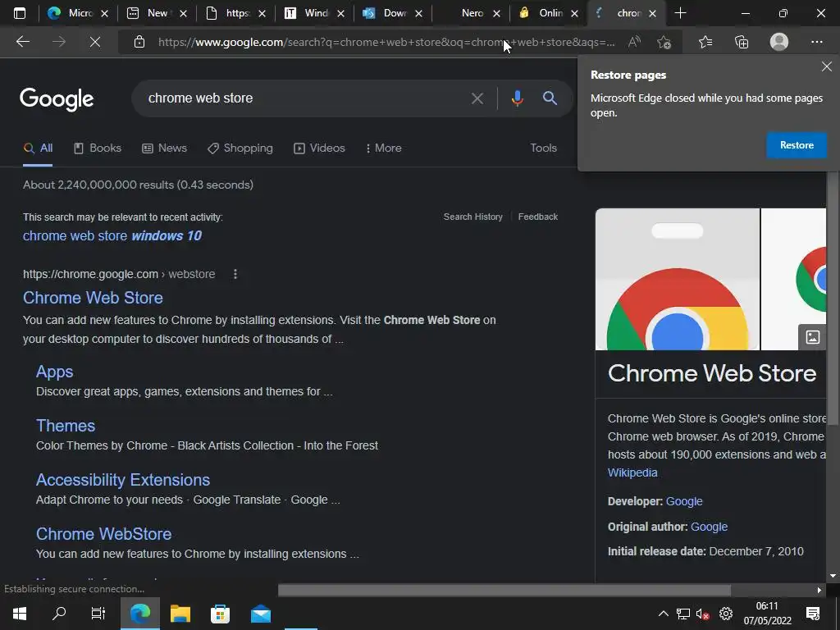Open Task View on taskbar
Viewport: 840px width, 630px height.
click(98, 614)
